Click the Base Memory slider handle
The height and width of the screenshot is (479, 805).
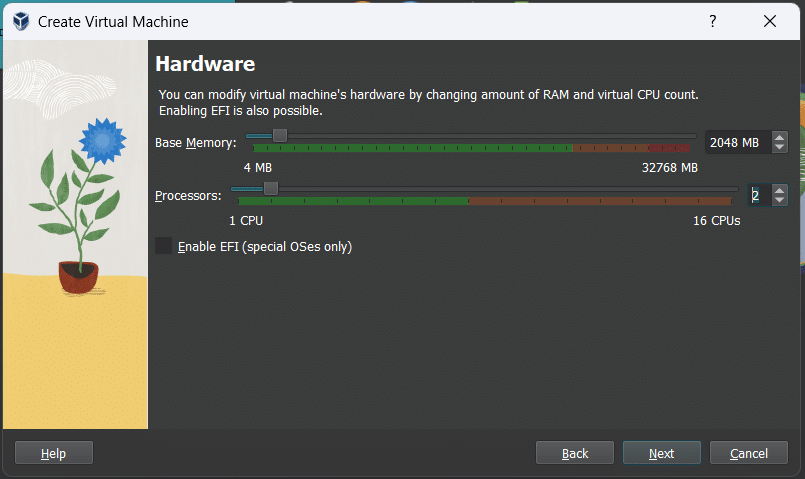coord(280,135)
